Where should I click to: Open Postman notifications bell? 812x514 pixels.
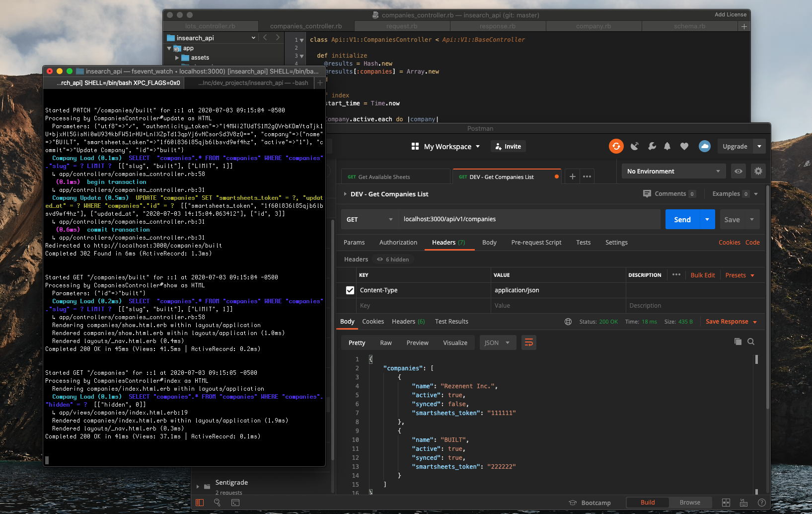[x=667, y=146]
